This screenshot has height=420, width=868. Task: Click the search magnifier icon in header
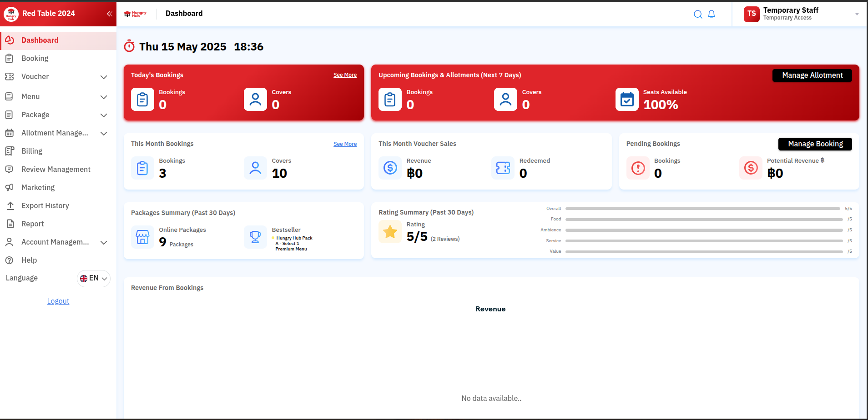697,14
